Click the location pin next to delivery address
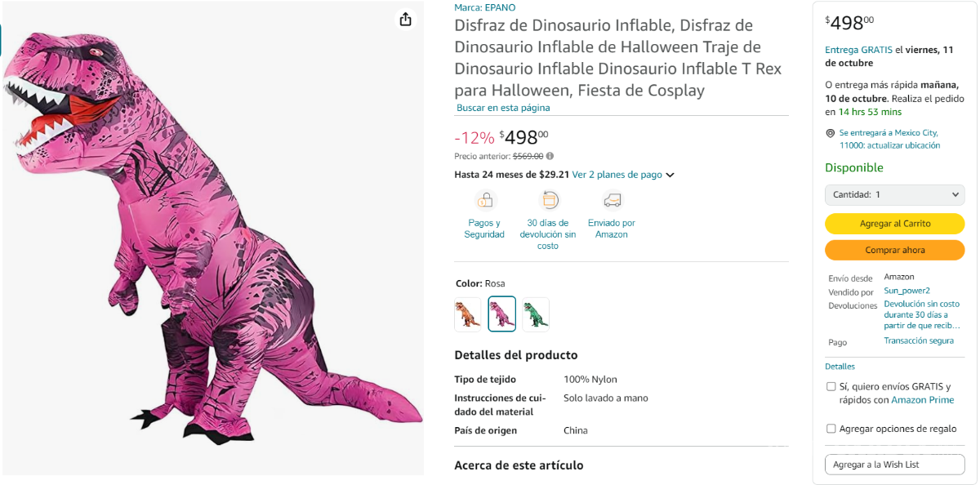The image size is (980, 485). coord(831,132)
